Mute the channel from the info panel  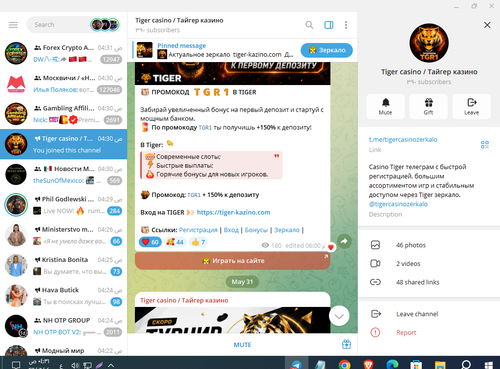pos(385,106)
